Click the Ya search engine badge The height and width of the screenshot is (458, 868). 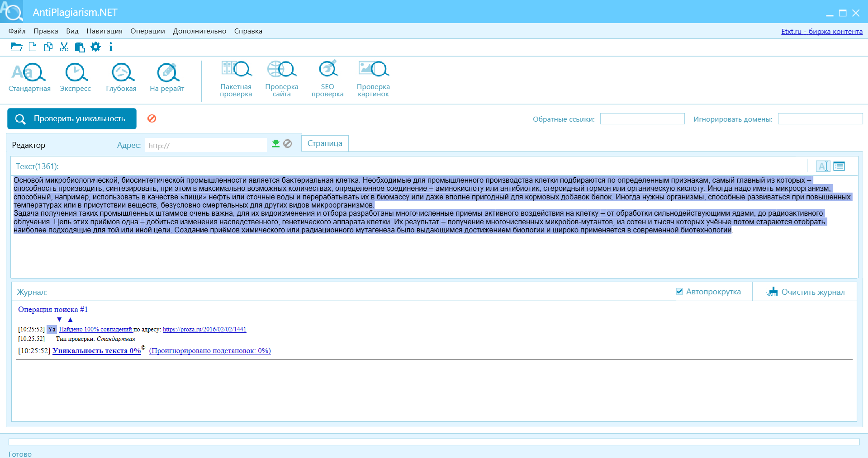(52, 329)
